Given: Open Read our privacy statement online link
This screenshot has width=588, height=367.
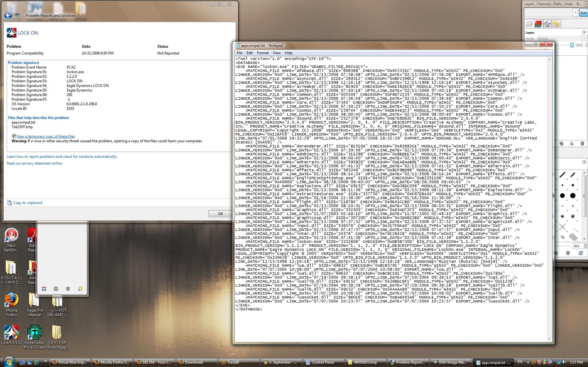Looking at the screenshot, I should [x=34, y=163].
